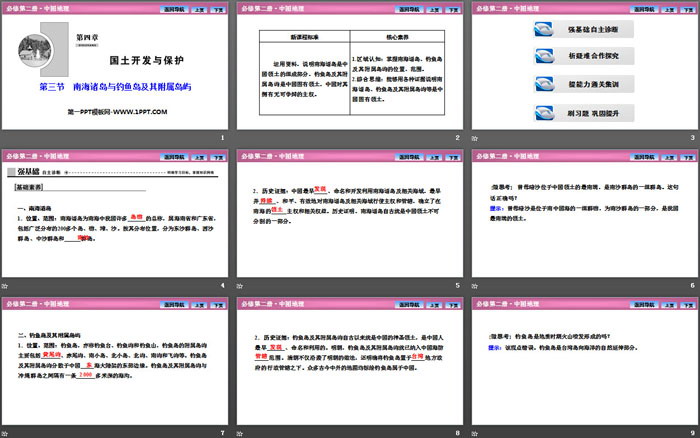Click the slide 1 subtitle 第三节 南海诸岛与钓鱼岛及其附属岛屿
700x438 pixels.
(x=115, y=87)
